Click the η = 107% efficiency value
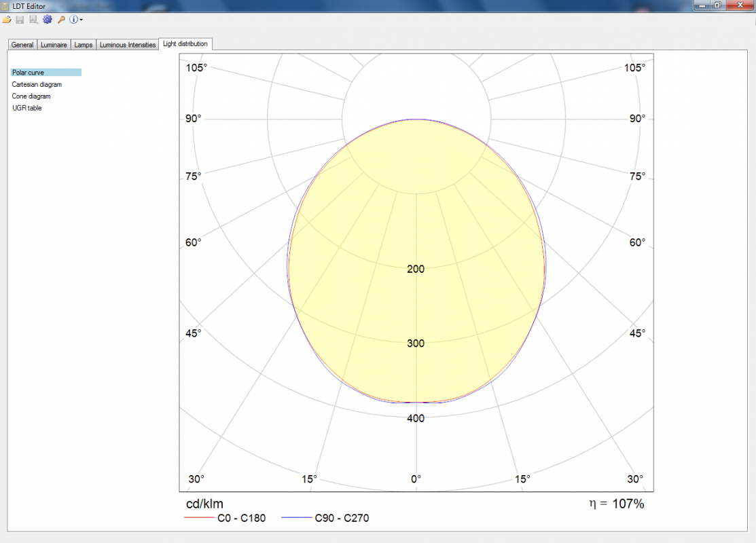Image resolution: width=756 pixels, height=543 pixels. tap(617, 504)
